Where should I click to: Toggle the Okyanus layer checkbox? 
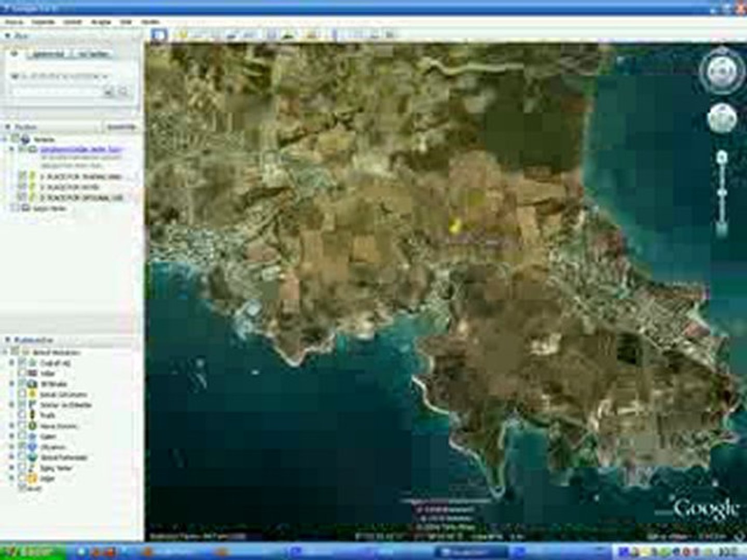click(22, 446)
